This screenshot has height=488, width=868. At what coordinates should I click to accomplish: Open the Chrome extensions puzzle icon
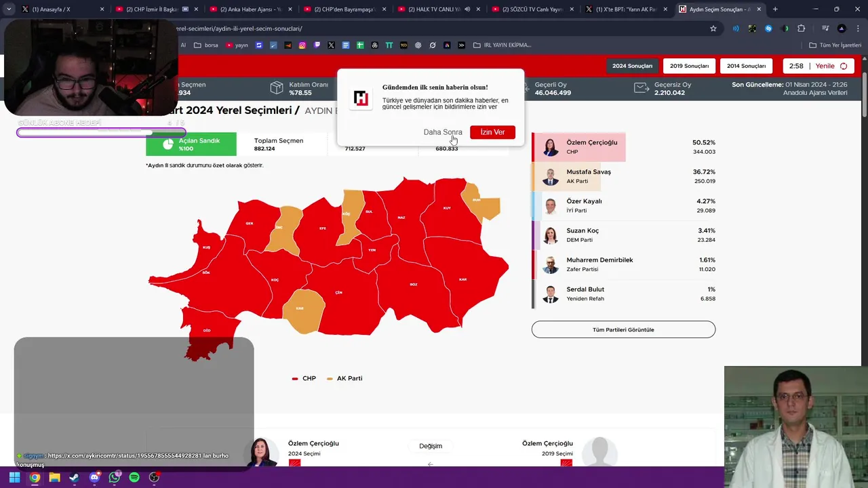[x=802, y=28]
